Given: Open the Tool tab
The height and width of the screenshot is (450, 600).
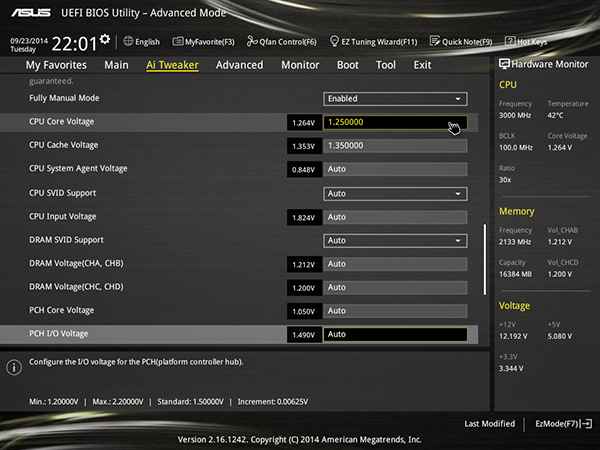Looking at the screenshot, I should coord(386,65).
